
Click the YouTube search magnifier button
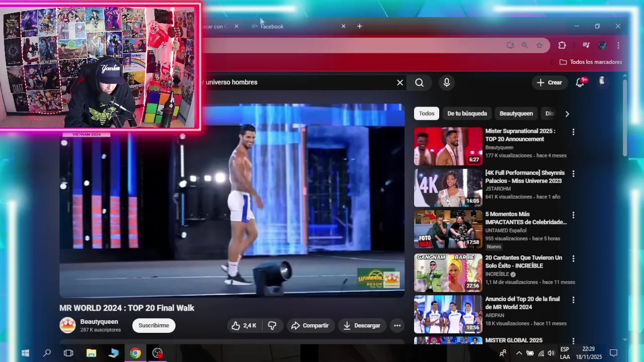[x=419, y=82]
